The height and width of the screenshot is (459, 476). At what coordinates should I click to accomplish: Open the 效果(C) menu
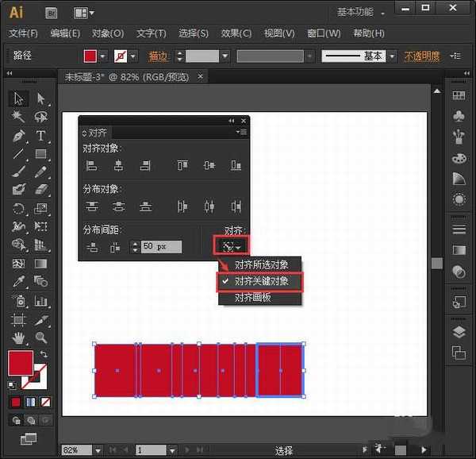pos(236,33)
